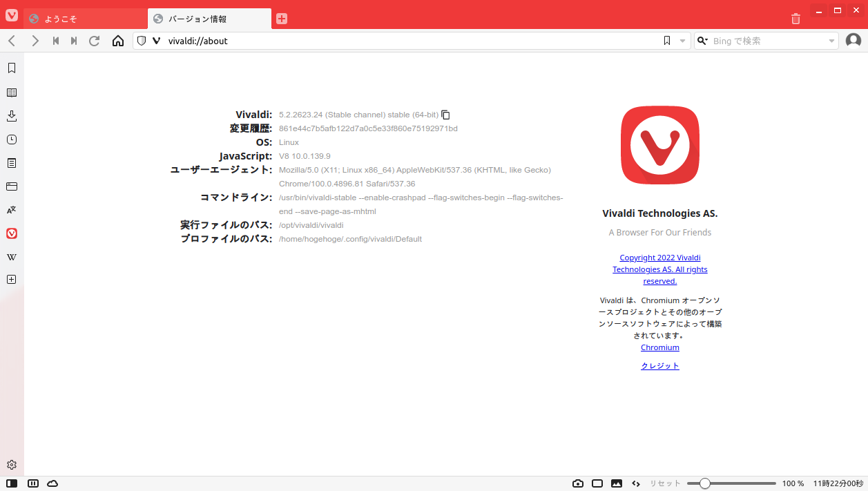Click the rewind navigation button
The image size is (868, 491).
[x=56, y=41]
